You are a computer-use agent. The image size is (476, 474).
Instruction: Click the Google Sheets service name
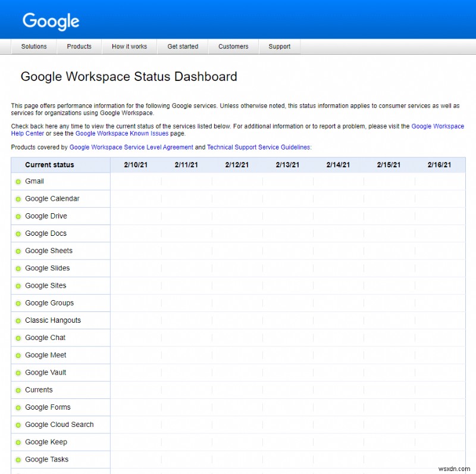49,251
